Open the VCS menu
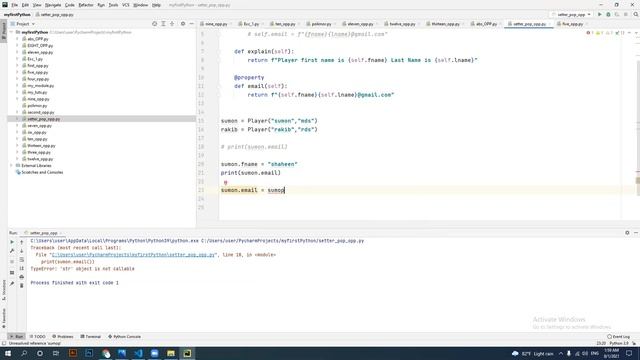Viewport: 640px width, 360px height. (125, 5)
